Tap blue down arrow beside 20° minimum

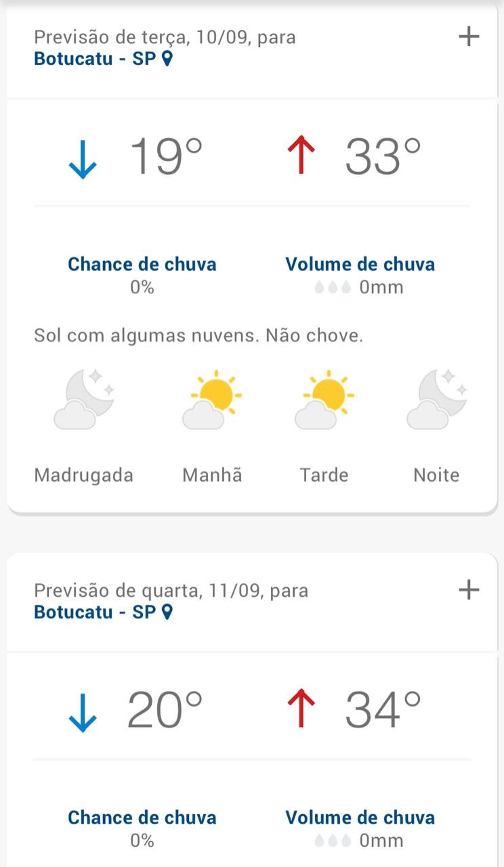[83, 711]
